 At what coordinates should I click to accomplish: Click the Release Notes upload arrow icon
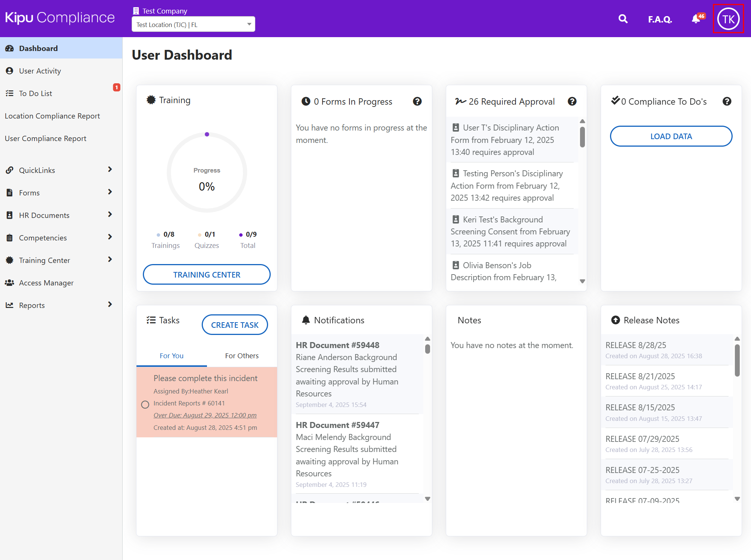(616, 320)
